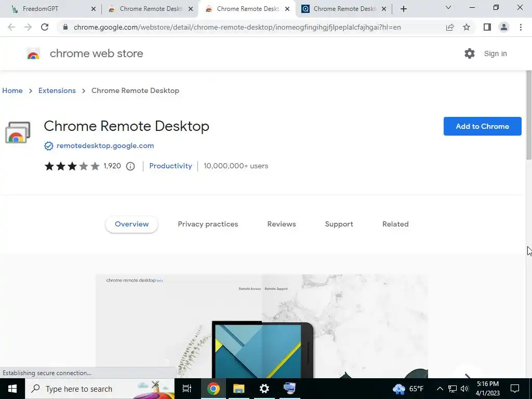
Task: Click the chrome web store logo
Action: pos(33,54)
